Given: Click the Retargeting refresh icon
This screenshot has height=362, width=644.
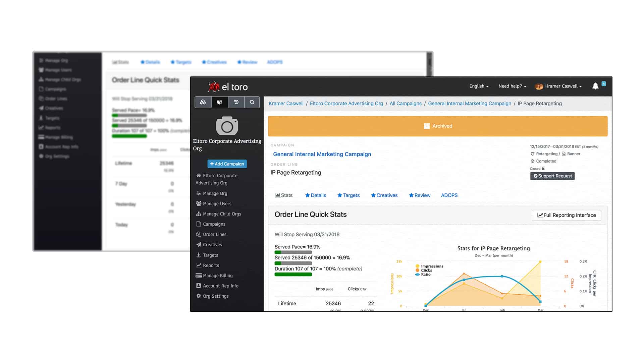Looking at the screenshot, I should [x=532, y=154].
